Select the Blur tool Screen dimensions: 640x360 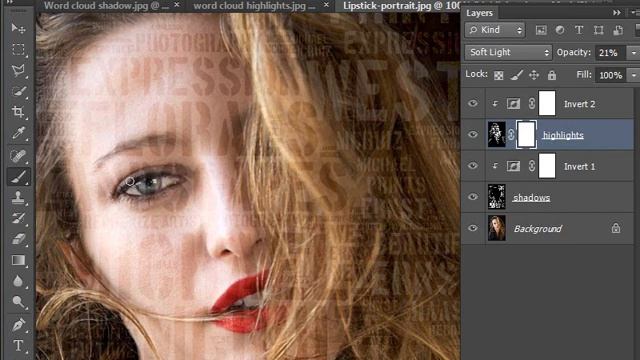[18, 281]
